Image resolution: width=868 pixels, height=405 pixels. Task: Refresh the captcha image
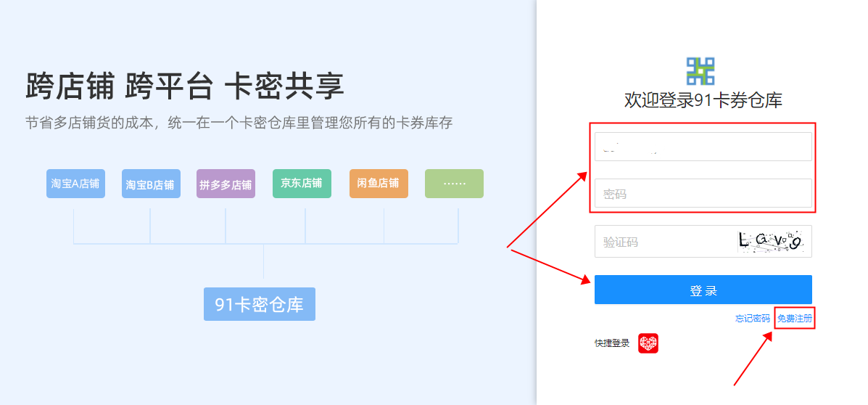point(771,242)
